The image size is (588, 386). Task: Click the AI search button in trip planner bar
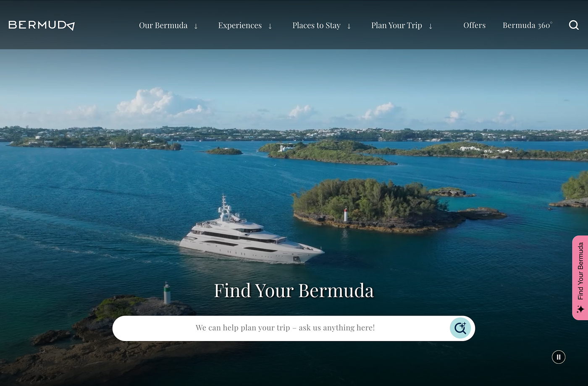(460, 328)
